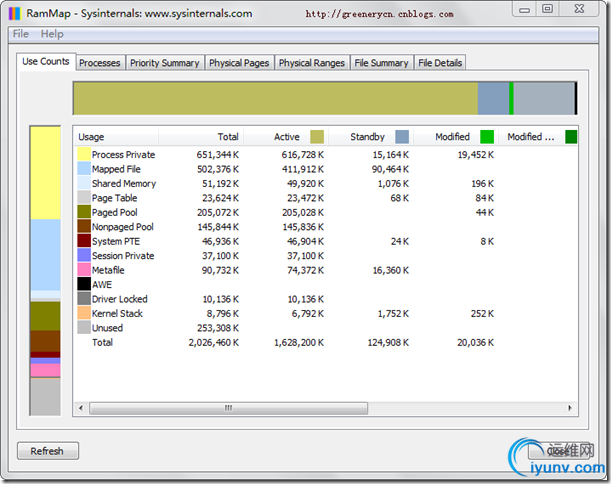Select the Driver Locked row label

tap(120, 299)
